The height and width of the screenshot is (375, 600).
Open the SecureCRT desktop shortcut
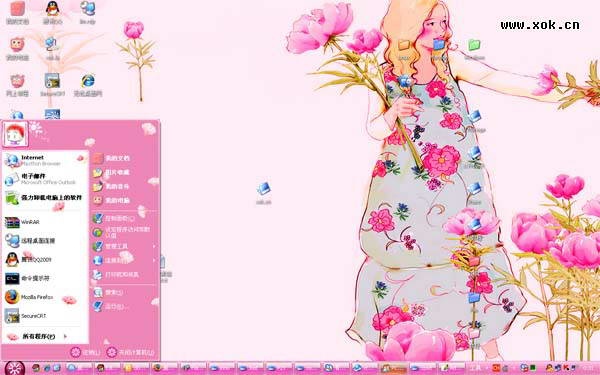coord(52,85)
